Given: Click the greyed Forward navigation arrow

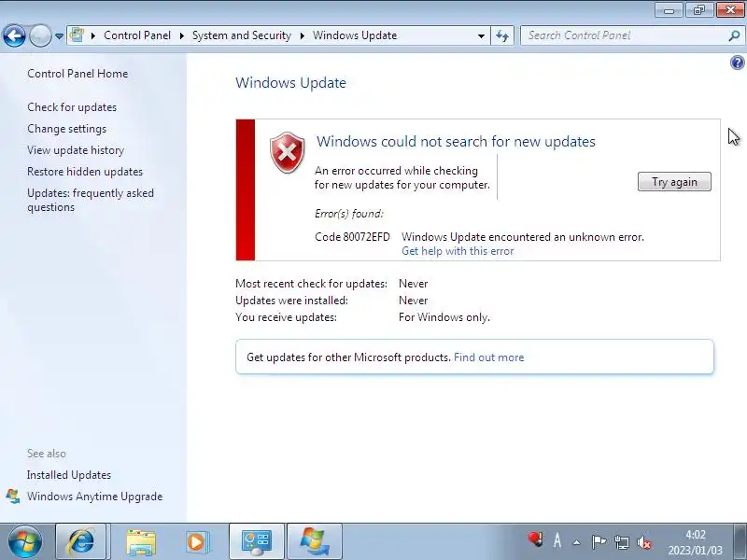Looking at the screenshot, I should (40, 35).
